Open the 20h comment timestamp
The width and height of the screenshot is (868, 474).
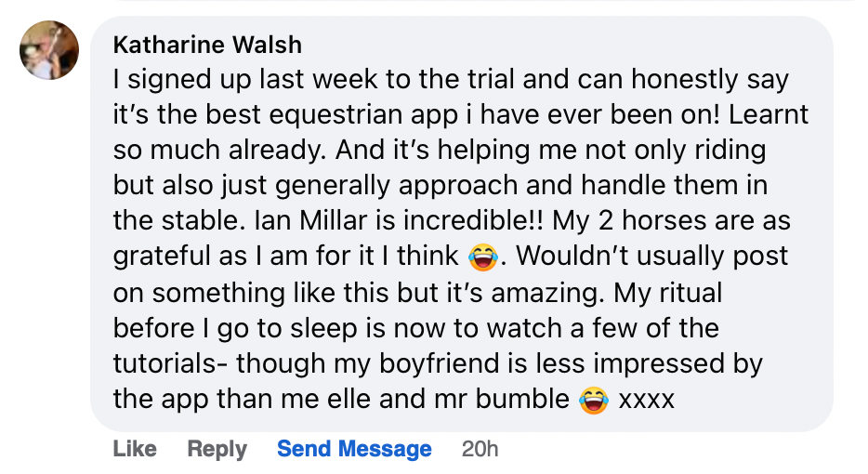tap(480, 449)
